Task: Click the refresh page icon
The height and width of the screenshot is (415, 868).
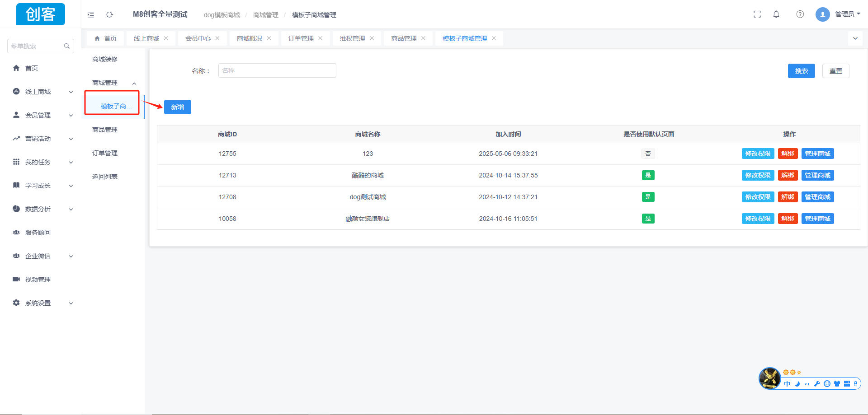Action: 109,14
